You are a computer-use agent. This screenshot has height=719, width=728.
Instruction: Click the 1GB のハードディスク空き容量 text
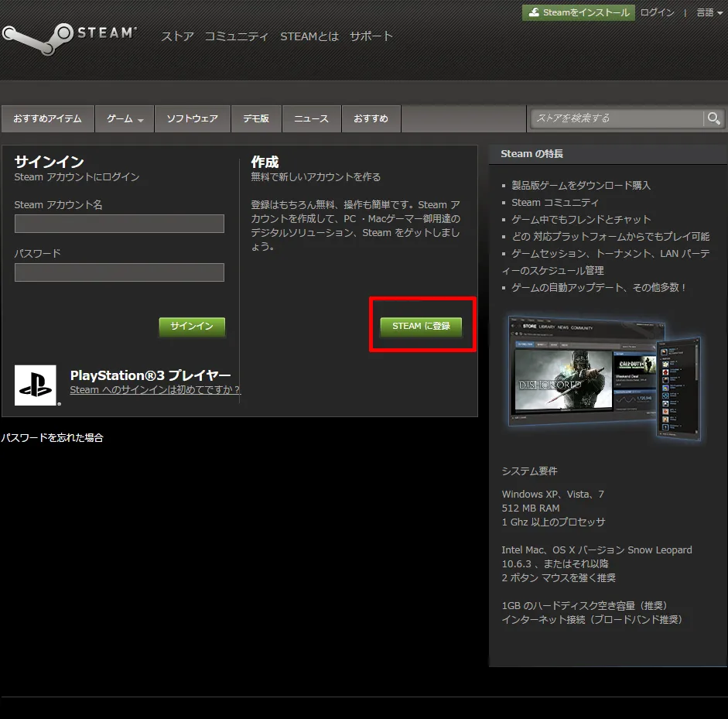click(x=585, y=606)
